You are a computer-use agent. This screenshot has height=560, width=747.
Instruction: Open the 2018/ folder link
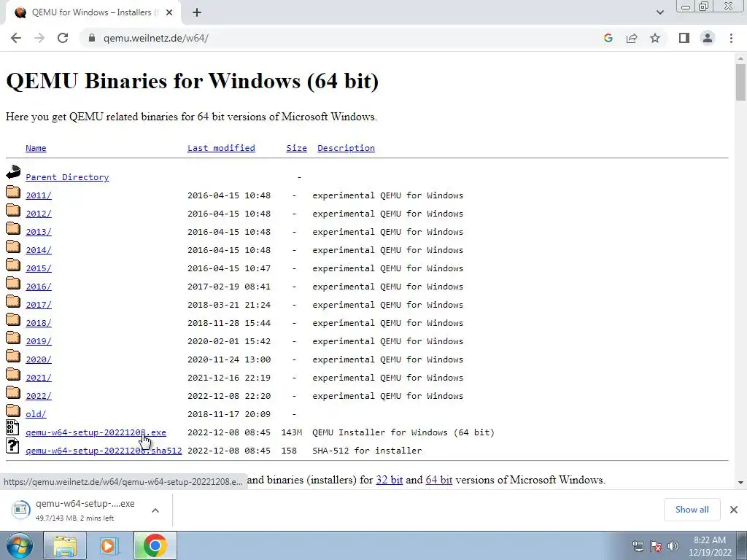39,323
